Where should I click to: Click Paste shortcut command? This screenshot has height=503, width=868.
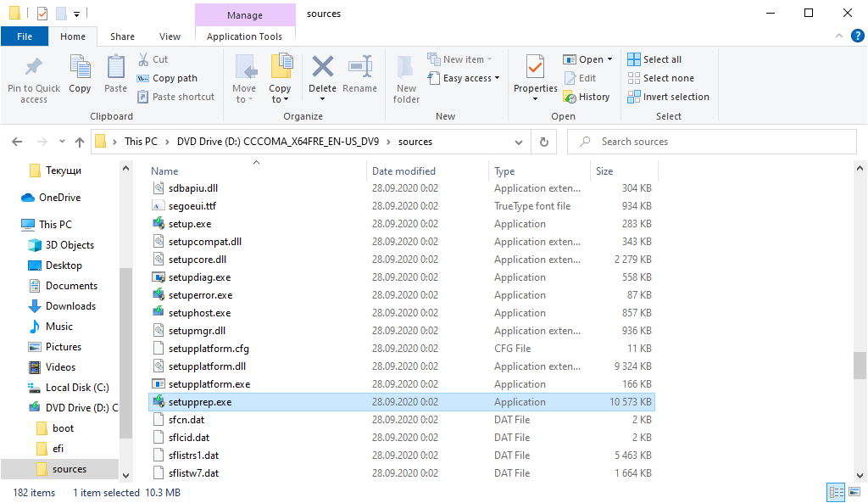[176, 97]
